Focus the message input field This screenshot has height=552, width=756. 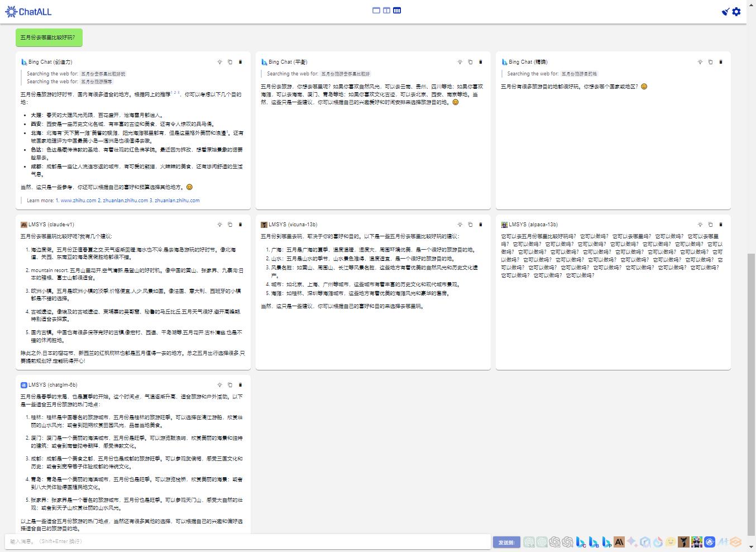[248, 541]
